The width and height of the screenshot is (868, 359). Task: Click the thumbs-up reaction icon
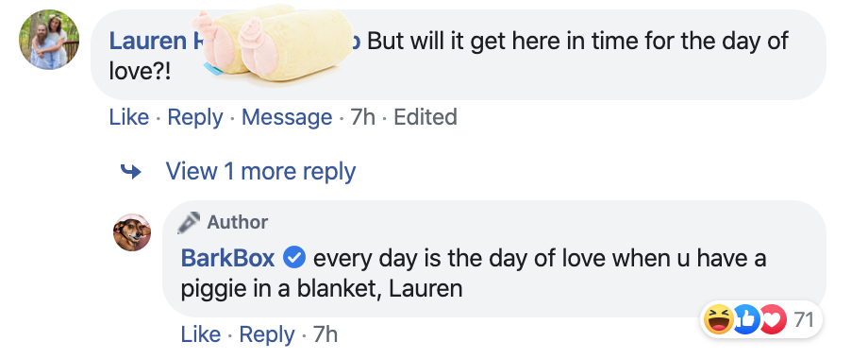(x=745, y=320)
